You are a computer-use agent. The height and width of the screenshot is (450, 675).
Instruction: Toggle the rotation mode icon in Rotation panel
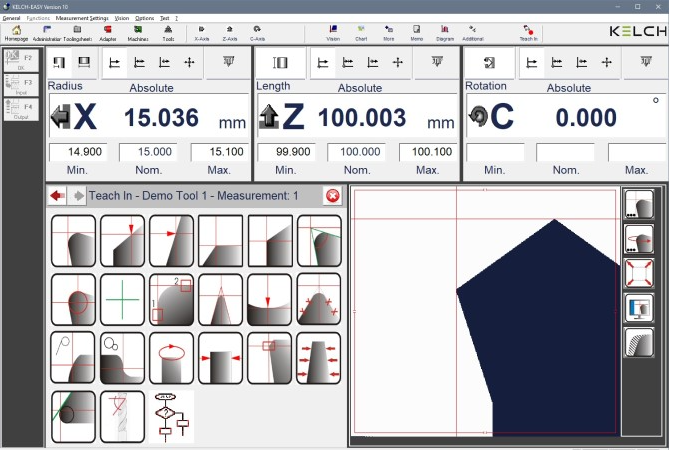pyautogui.click(x=489, y=63)
